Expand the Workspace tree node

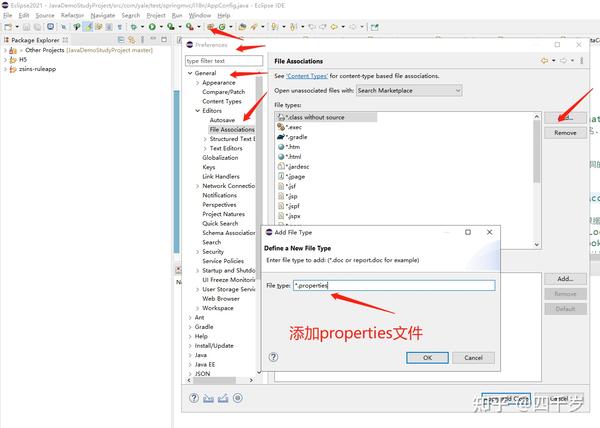[x=197, y=308]
